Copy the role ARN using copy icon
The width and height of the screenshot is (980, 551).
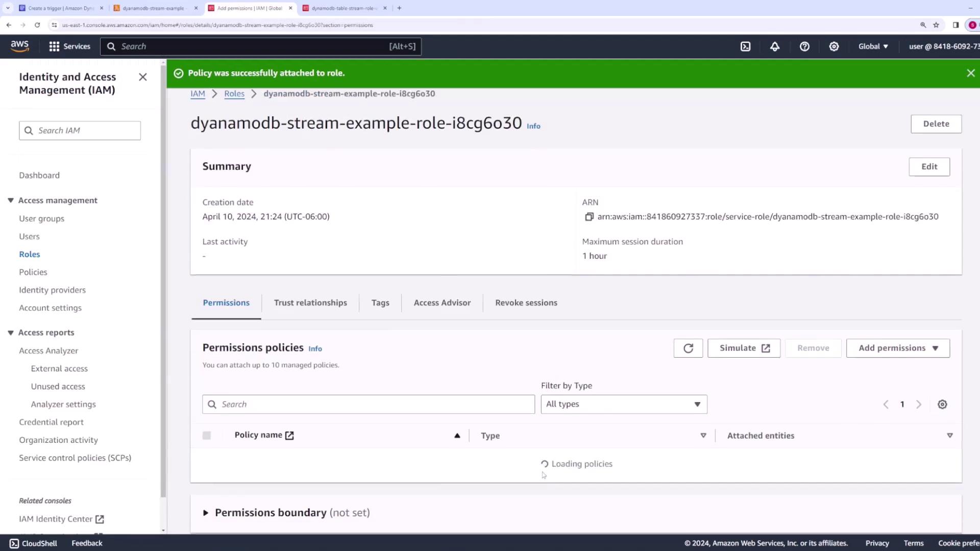click(x=589, y=217)
